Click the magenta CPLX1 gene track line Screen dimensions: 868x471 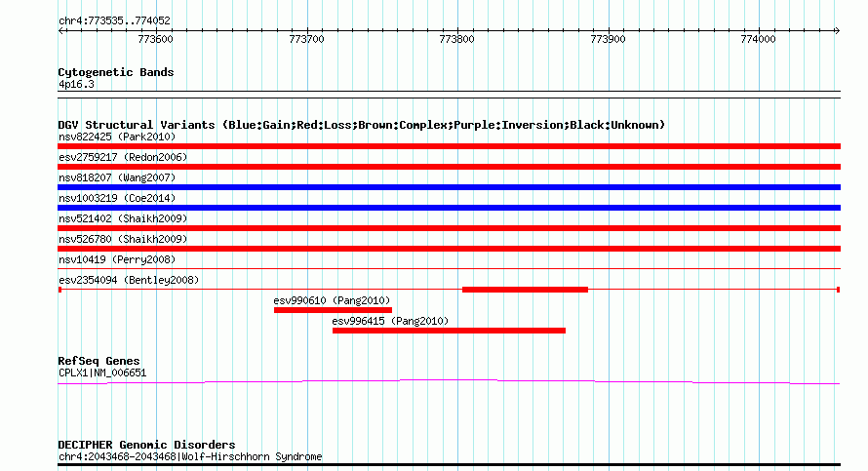pyautogui.click(x=449, y=381)
